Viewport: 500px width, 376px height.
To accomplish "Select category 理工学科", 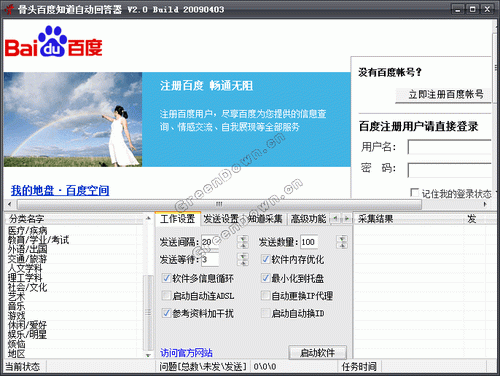I will [x=25, y=277].
